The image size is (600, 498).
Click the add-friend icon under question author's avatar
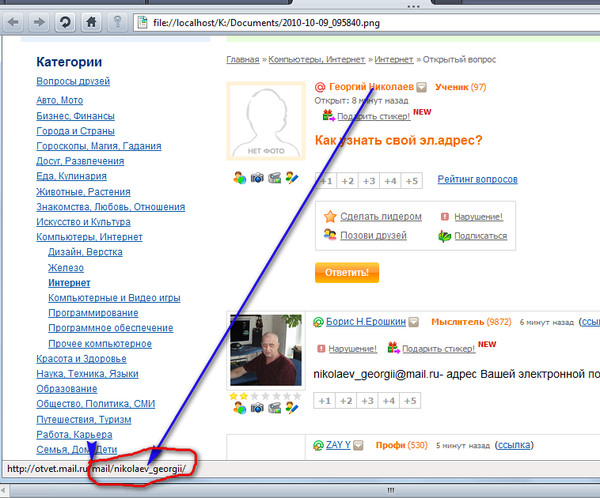tap(240, 178)
